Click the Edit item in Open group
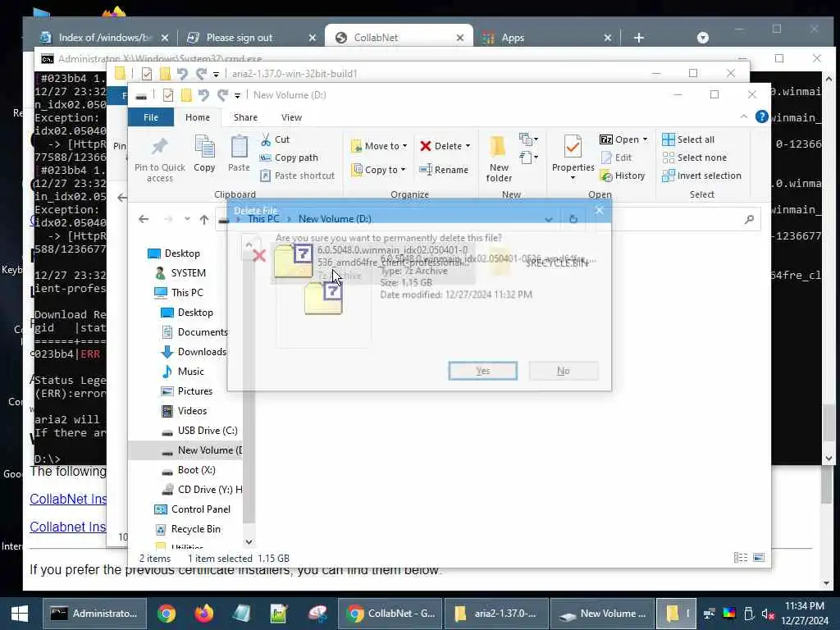The image size is (840, 630). coord(617,157)
